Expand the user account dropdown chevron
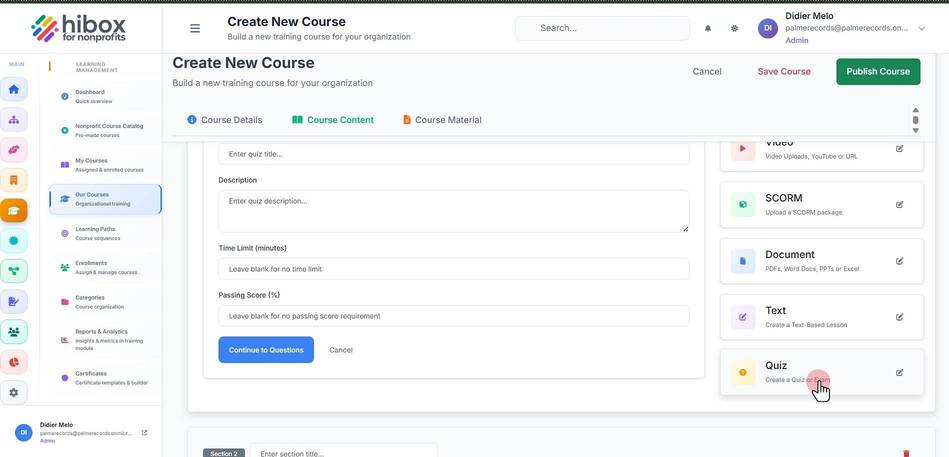Image resolution: width=949 pixels, height=457 pixels. click(922, 28)
